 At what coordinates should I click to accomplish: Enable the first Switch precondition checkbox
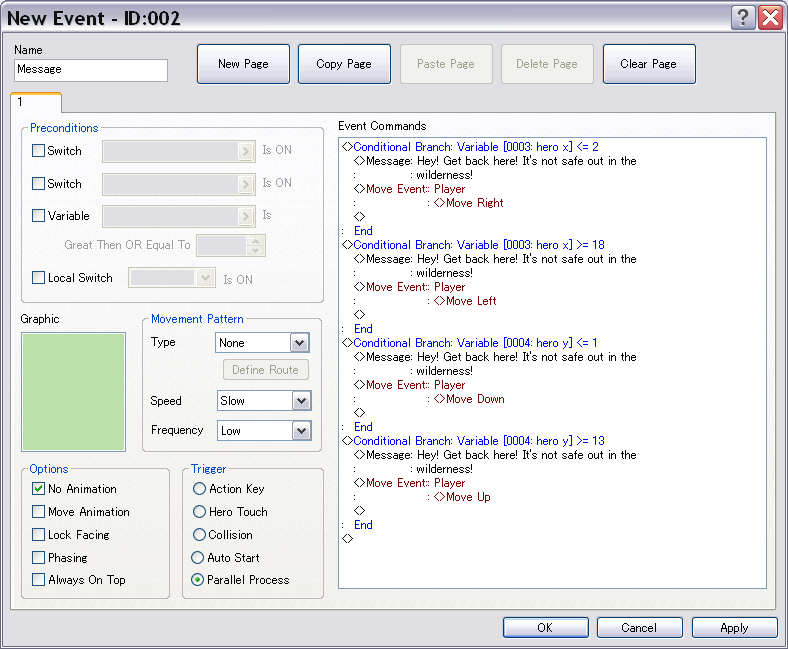point(39,151)
